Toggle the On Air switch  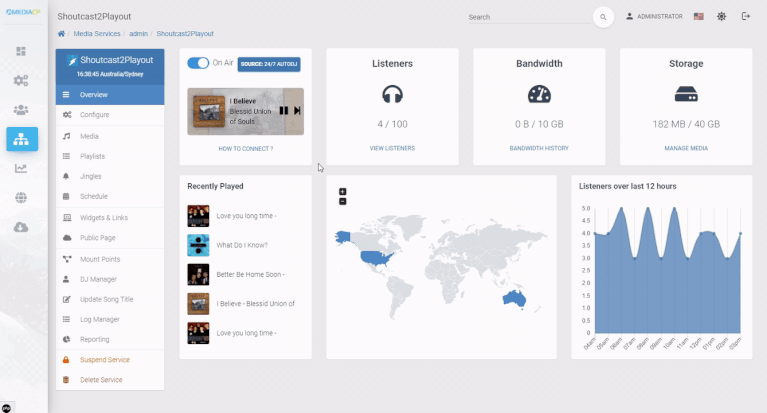tap(198, 63)
